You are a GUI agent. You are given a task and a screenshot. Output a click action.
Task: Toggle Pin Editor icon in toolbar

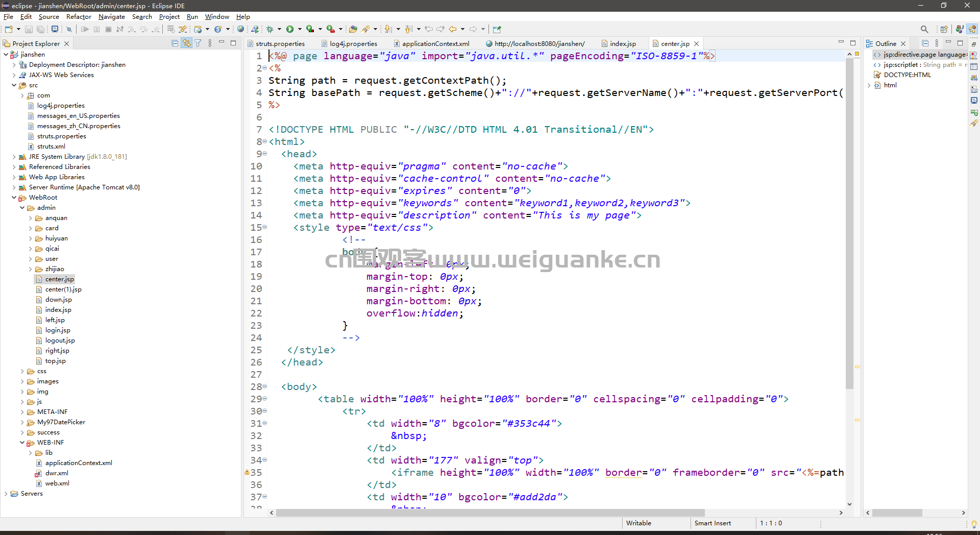[497, 29]
